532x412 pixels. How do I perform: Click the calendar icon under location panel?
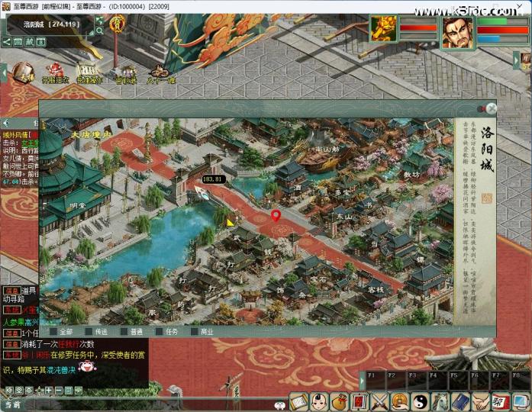point(41,42)
